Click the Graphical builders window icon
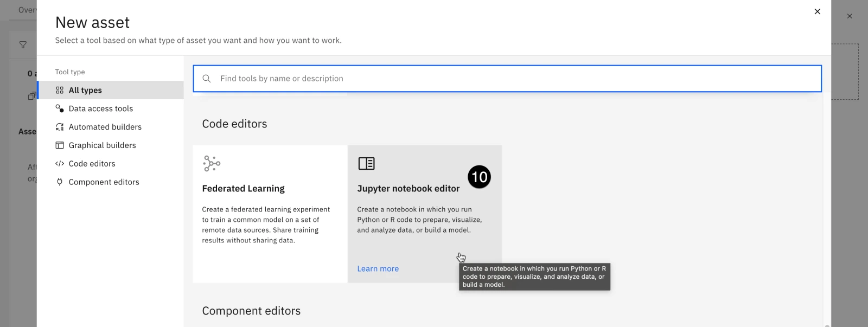Viewport: 868px width, 327px height. tap(60, 145)
